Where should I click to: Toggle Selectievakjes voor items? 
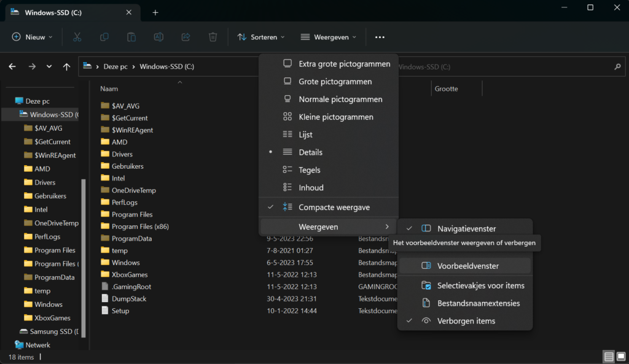(x=465, y=285)
